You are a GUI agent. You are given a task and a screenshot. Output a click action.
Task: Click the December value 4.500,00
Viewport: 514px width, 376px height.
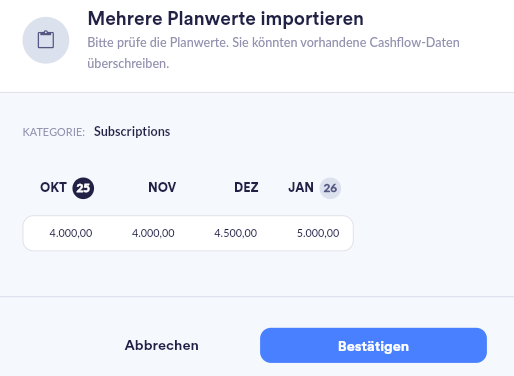click(x=235, y=233)
